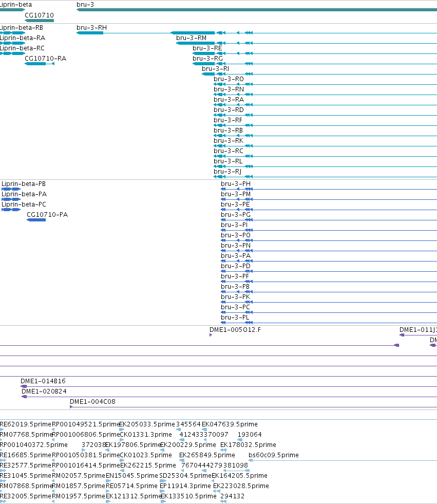Click the CG10710-RA transcript exon bar
The image size is (437, 504).
35,64
